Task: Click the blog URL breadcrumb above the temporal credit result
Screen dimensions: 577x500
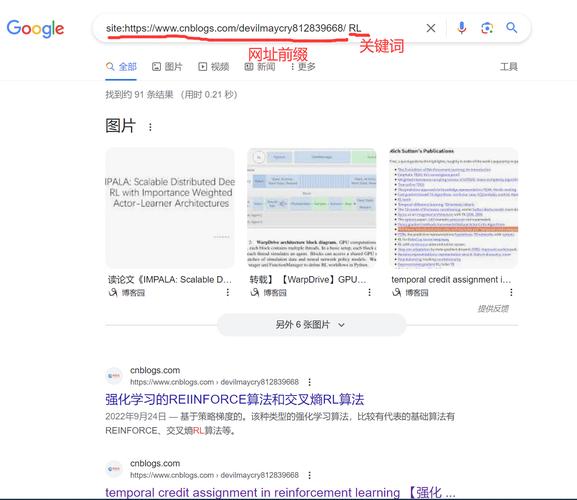Action: pyautogui.click(x=214, y=475)
